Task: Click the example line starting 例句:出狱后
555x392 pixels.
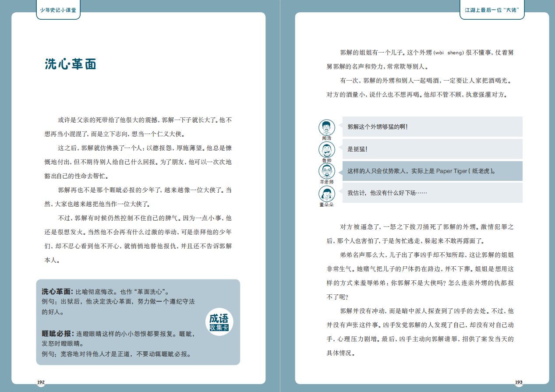Action: coord(118,302)
